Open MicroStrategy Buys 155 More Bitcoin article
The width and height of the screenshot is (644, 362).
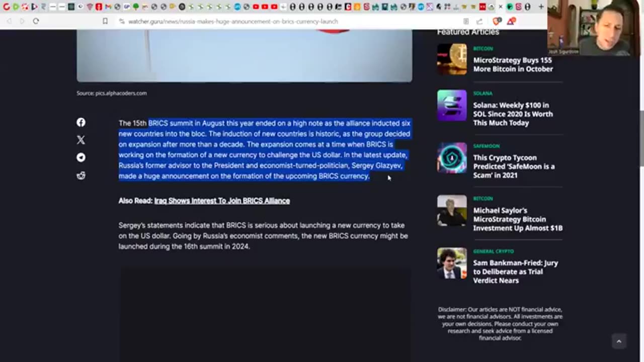(513, 64)
